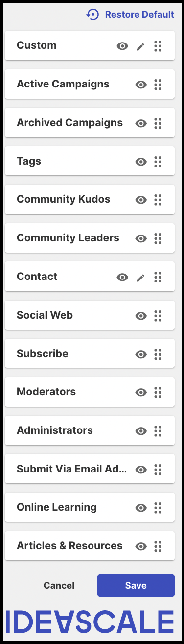The image size is (184, 644).
Task: Toggle eye icon for Submit Via Email
Action: click(x=141, y=470)
